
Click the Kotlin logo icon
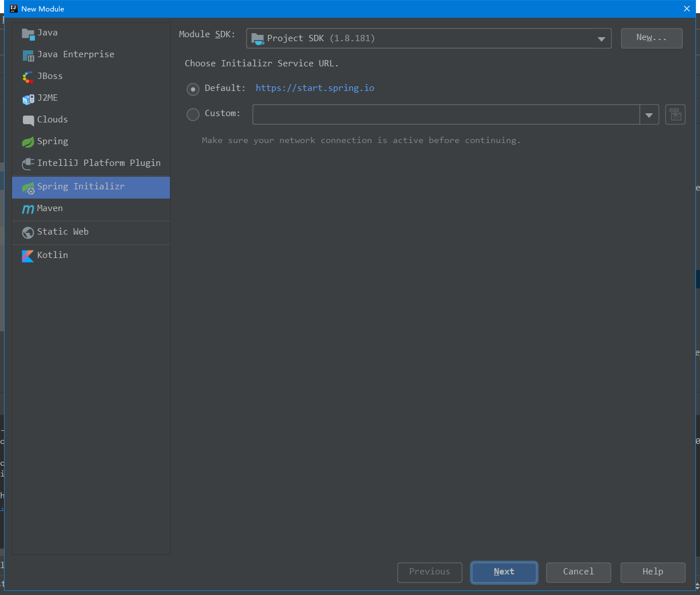pos(28,256)
